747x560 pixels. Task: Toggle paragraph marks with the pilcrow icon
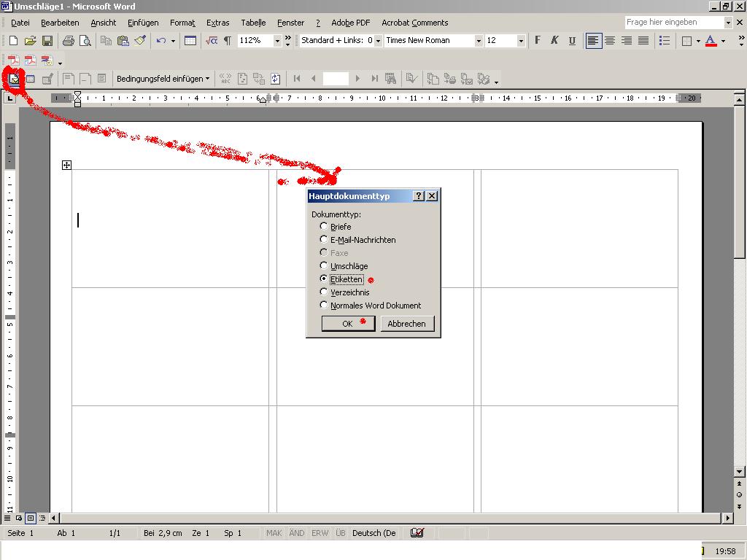(x=228, y=41)
